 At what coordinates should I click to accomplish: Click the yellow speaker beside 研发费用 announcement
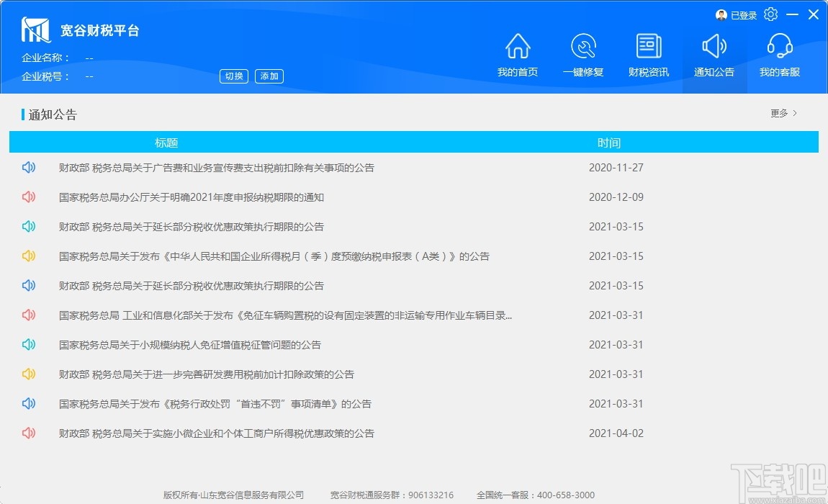(28, 374)
